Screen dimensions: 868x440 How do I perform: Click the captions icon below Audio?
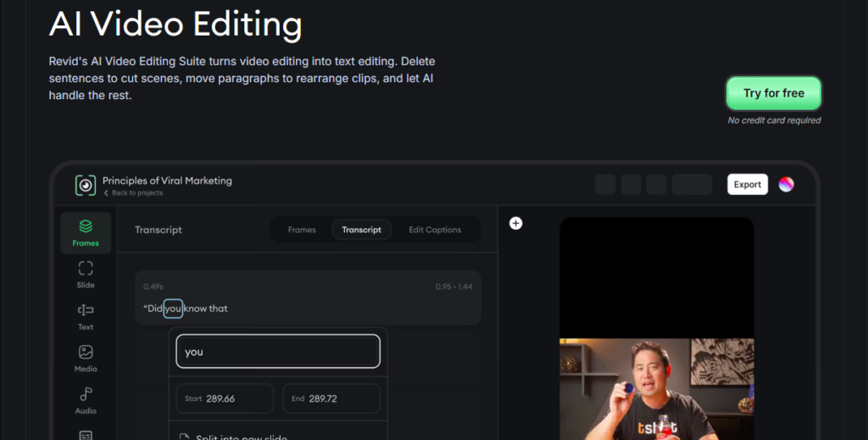(86, 434)
